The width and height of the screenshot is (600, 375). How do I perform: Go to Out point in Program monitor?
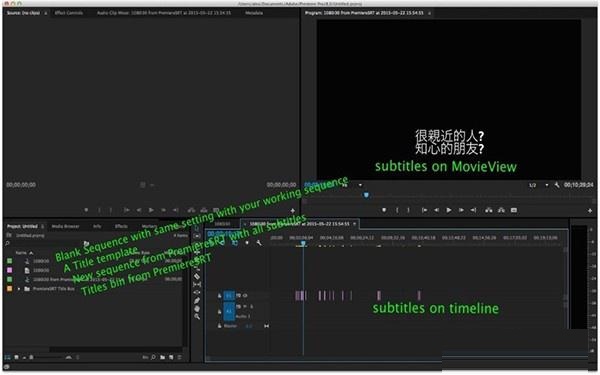(473, 210)
